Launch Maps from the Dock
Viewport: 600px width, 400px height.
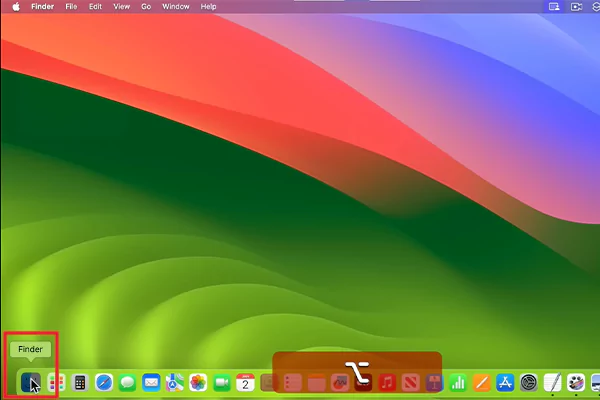pos(174,382)
